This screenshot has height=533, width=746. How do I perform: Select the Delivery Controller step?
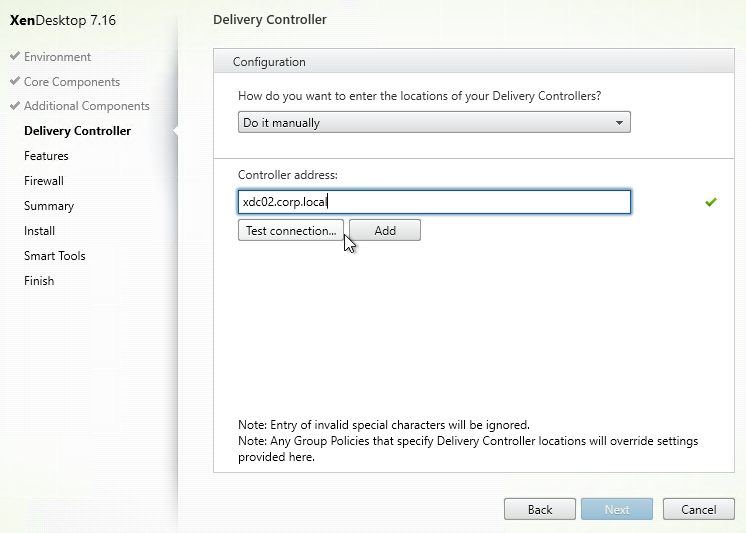point(78,131)
